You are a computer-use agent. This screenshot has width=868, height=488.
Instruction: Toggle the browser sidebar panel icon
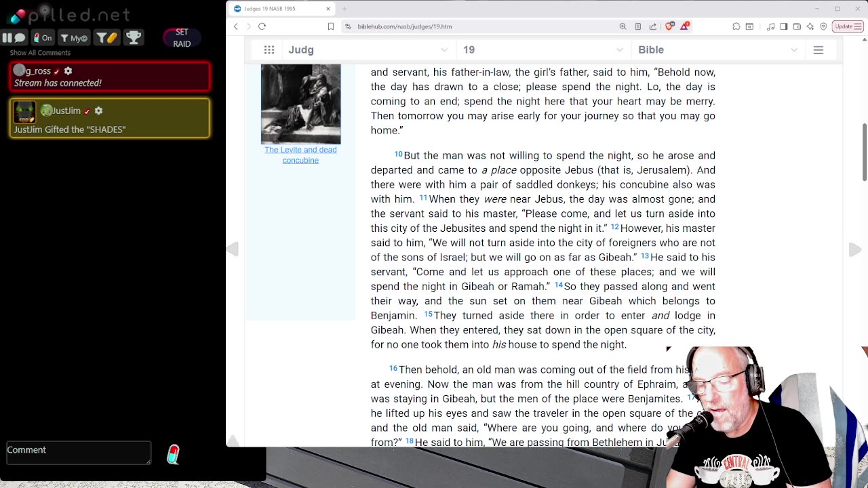784,26
